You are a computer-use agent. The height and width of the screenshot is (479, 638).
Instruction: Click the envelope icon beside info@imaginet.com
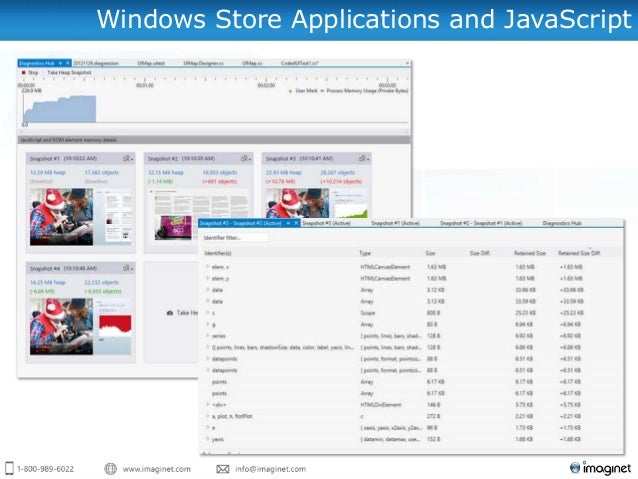(223, 469)
